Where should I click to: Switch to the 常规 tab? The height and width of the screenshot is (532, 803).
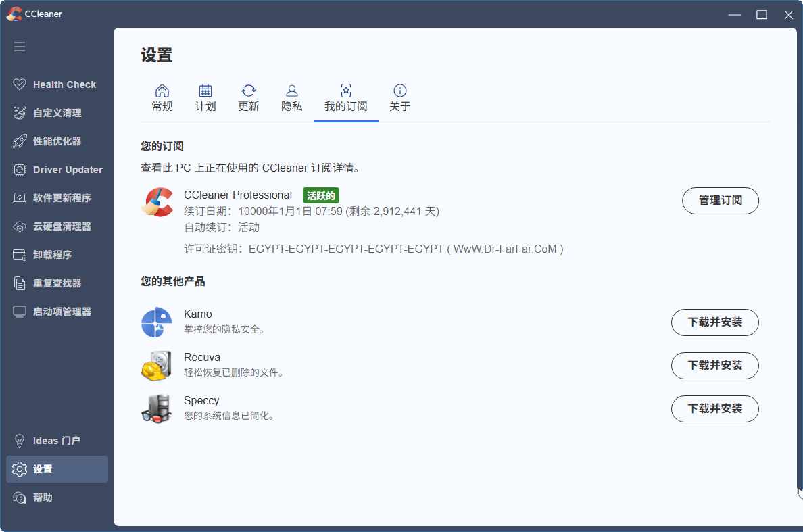tap(162, 97)
